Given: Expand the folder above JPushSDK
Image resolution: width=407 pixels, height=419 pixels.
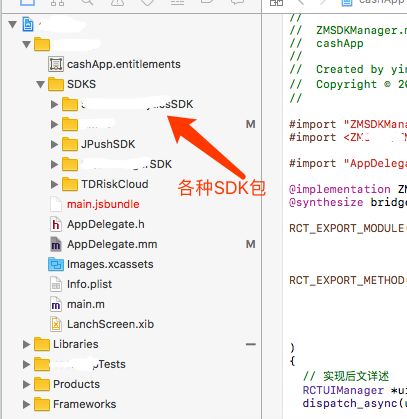Looking at the screenshot, I should point(54,124).
